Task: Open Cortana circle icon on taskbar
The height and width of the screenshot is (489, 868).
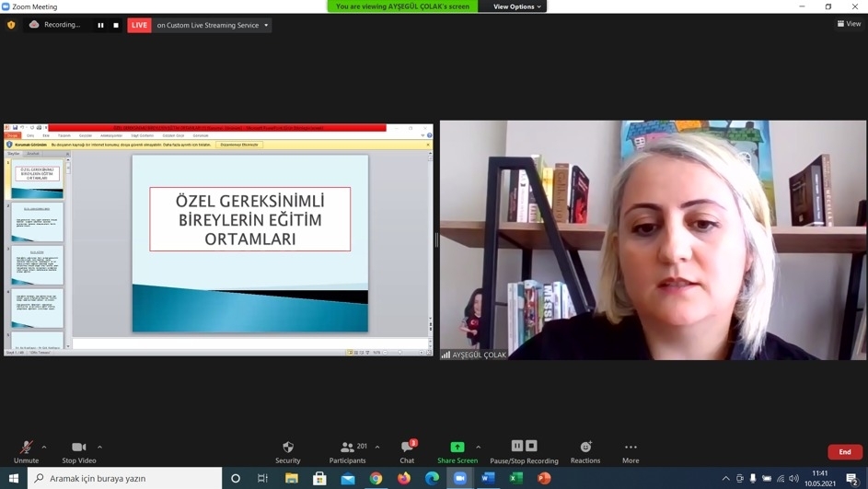Action: tap(236, 478)
